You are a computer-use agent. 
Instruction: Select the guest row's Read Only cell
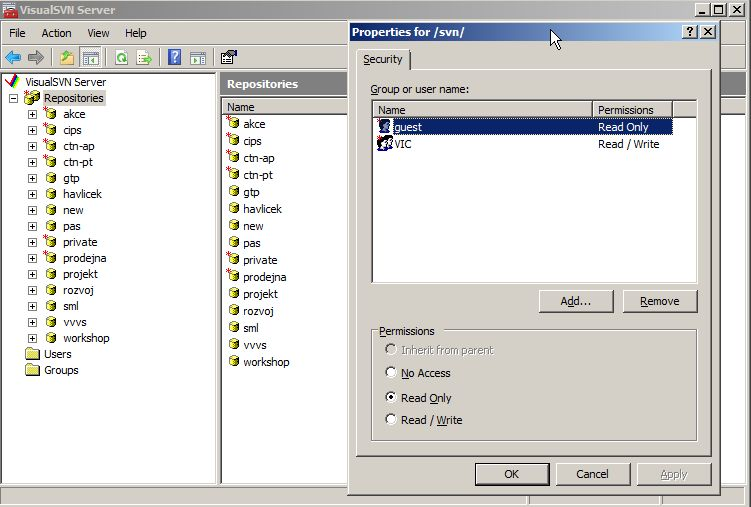click(623, 127)
